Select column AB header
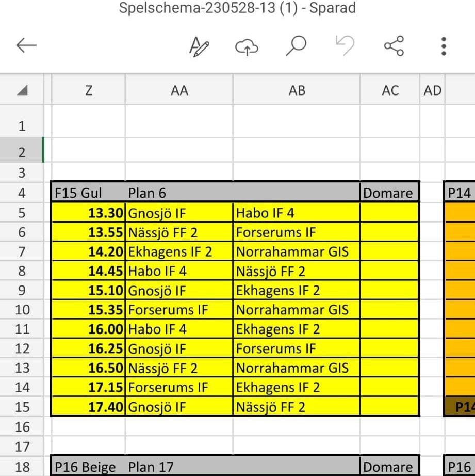Image resolution: width=475 pixels, height=476 pixels. coord(297,90)
